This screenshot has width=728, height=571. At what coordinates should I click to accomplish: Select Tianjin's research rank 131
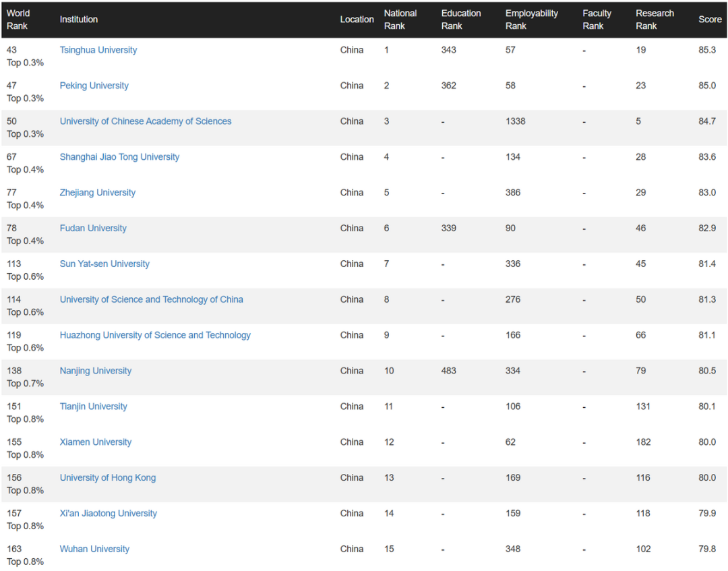pos(643,407)
